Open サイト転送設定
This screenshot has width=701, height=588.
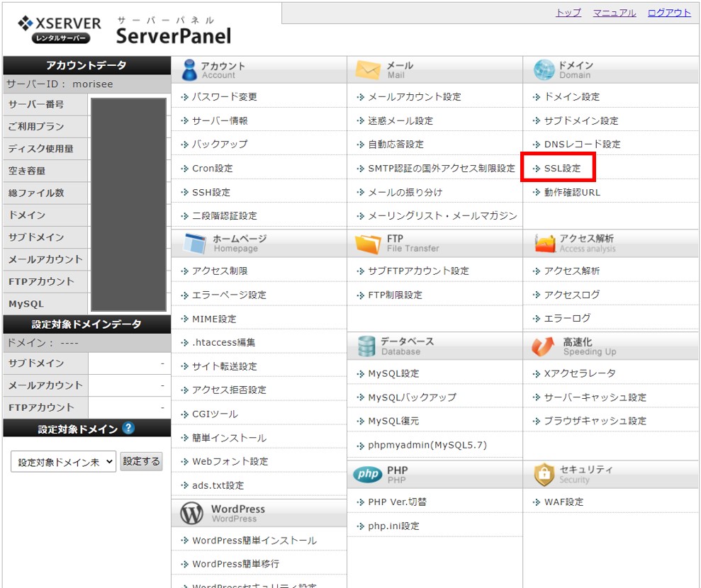225,366
